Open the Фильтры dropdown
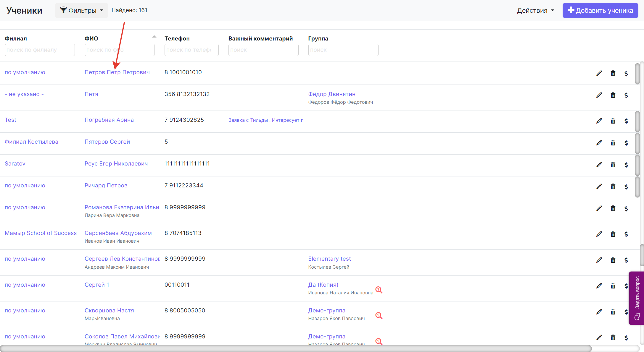644x352 pixels. [82, 10]
